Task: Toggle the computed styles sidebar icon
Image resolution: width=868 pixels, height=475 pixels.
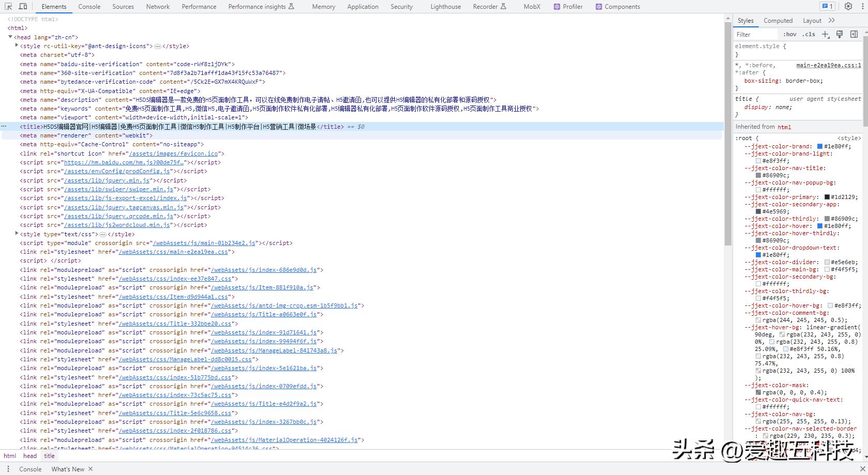Action: coord(854,35)
